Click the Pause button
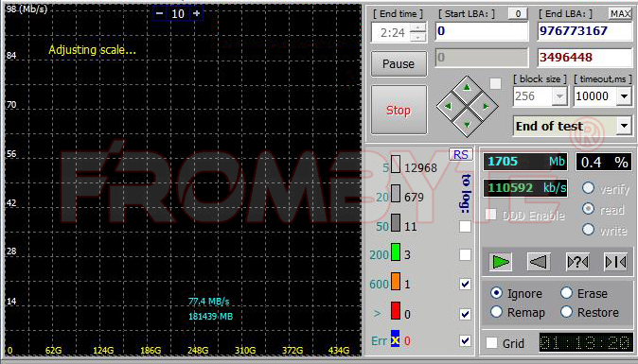638x364 pixels. coord(399,63)
